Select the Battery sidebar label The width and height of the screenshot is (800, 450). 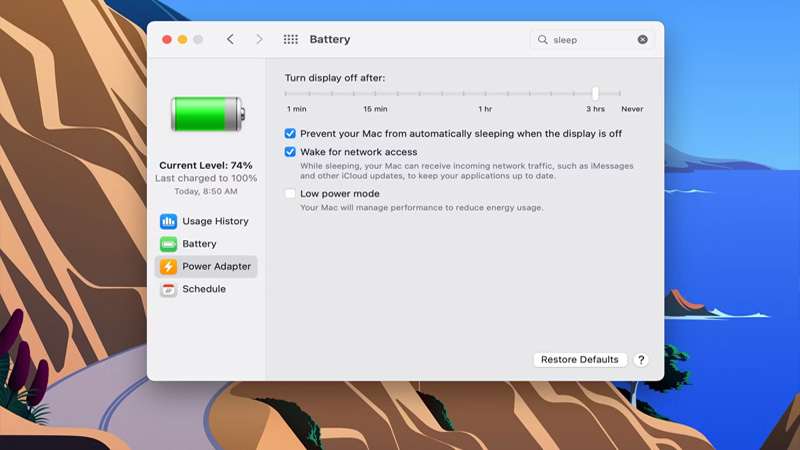(199, 244)
